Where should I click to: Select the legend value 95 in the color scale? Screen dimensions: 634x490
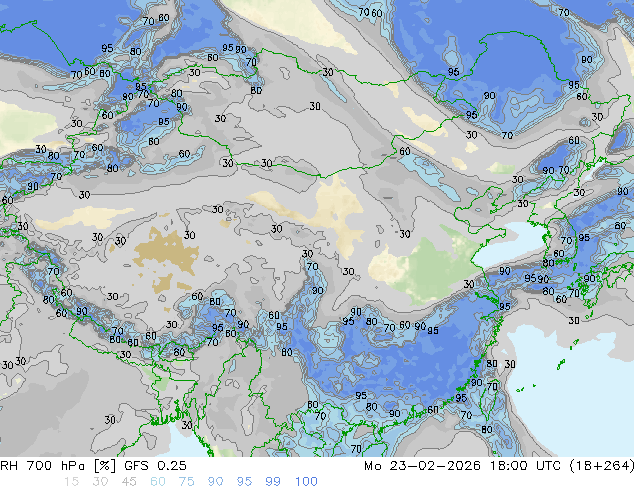point(244,482)
